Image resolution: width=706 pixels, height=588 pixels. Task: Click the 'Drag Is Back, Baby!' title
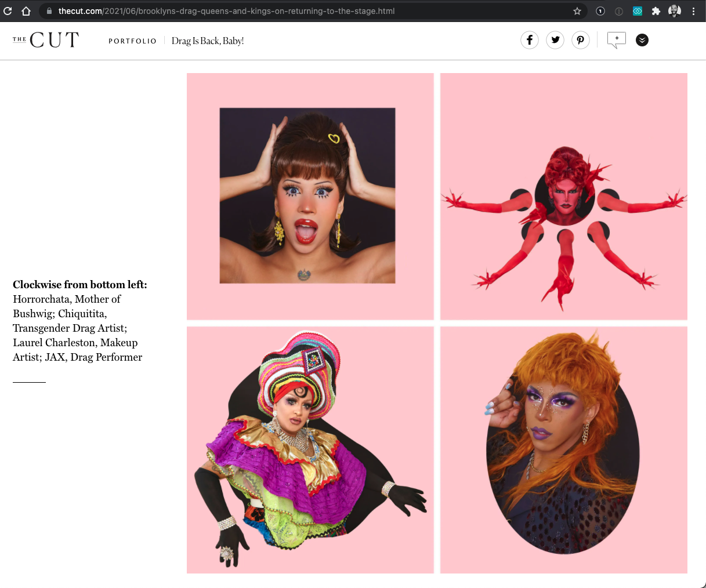point(207,41)
